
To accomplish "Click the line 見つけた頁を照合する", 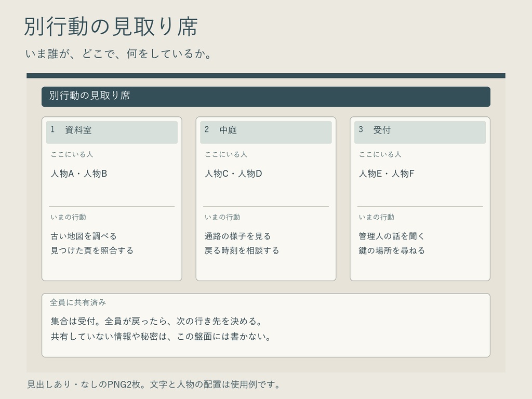I will [x=92, y=251].
